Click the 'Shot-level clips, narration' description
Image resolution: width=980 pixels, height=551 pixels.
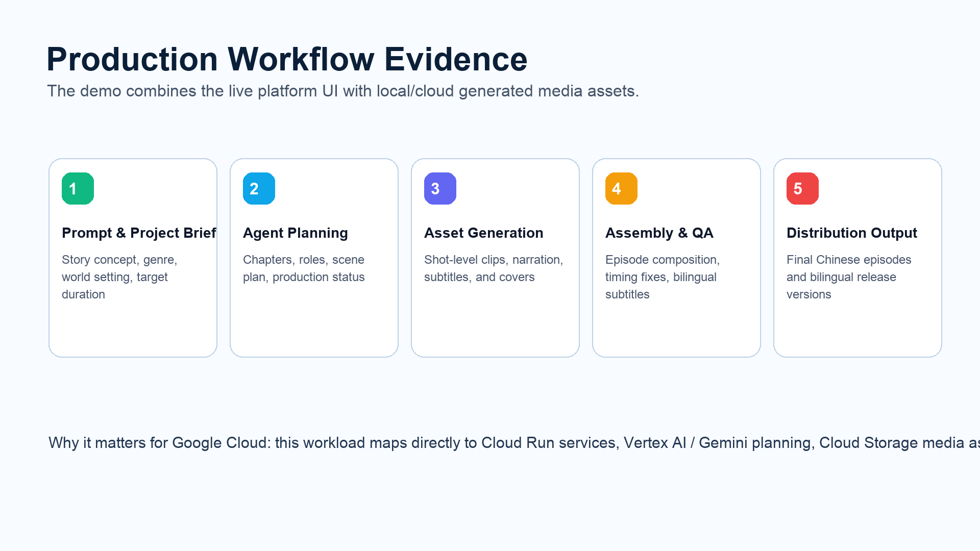(494, 268)
